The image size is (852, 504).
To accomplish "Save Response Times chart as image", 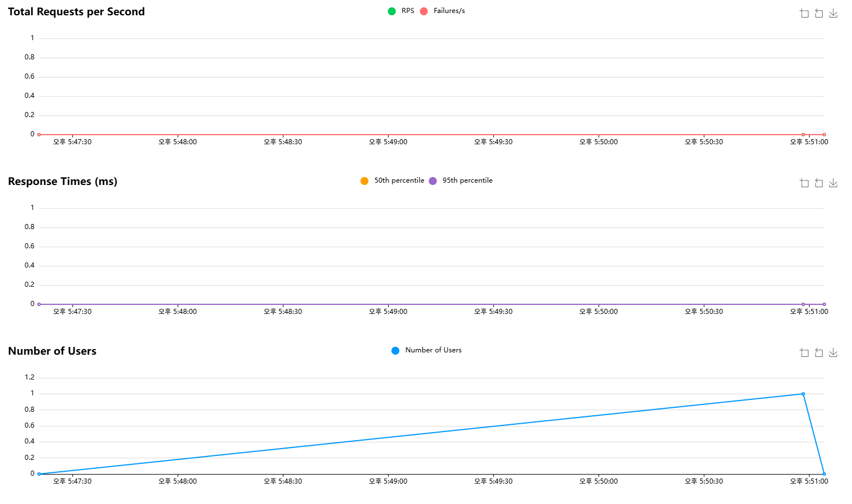I will tap(833, 183).
